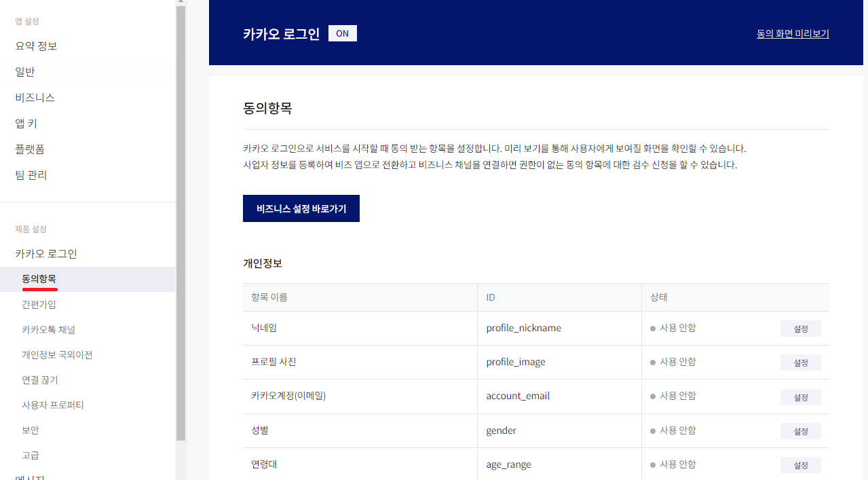This screenshot has width=868, height=480.
Task: Click 연령대 item name
Action: tap(264, 464)
